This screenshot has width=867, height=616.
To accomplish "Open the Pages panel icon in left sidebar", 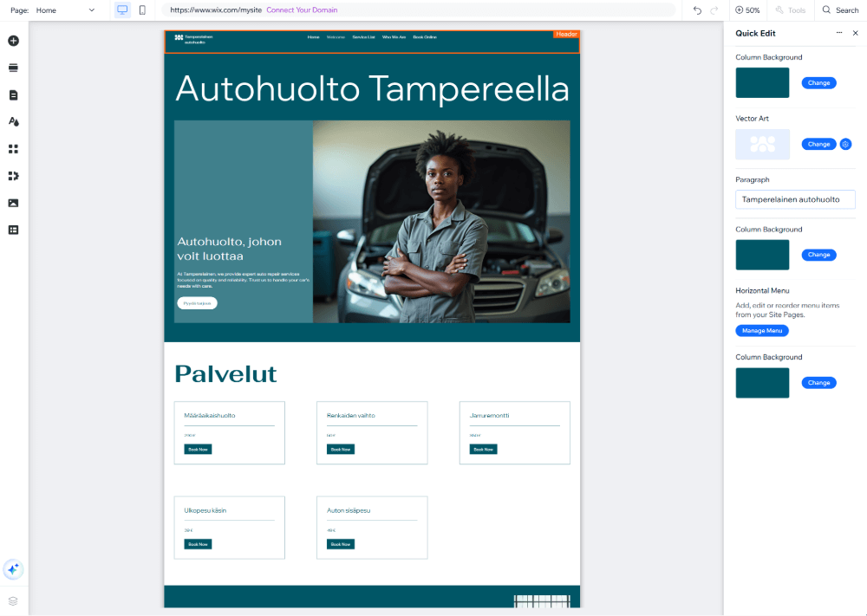I will click(13, 94).
